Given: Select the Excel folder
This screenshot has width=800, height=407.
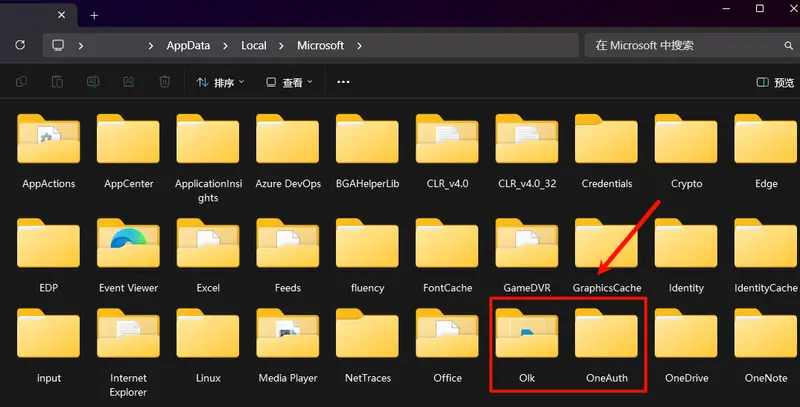Looking at the screenshot, I should click(x=208, y=256).
